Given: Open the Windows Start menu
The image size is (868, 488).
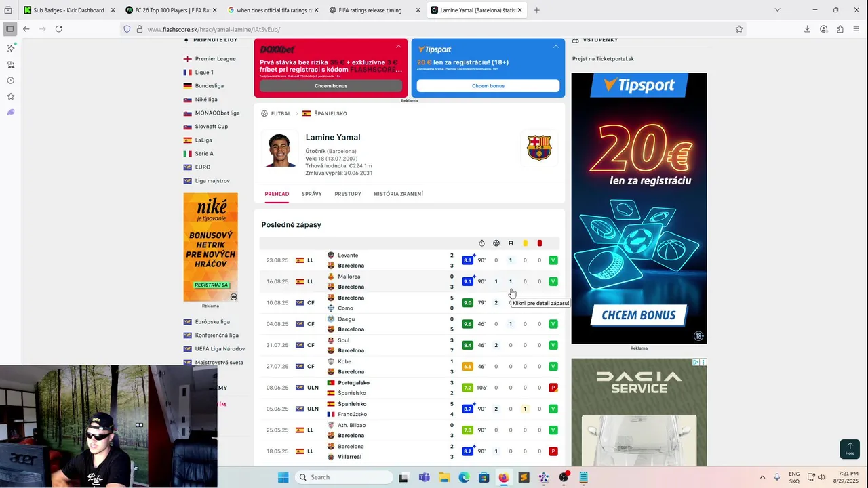Looking at the screenshot, I should tap(283, 477).
